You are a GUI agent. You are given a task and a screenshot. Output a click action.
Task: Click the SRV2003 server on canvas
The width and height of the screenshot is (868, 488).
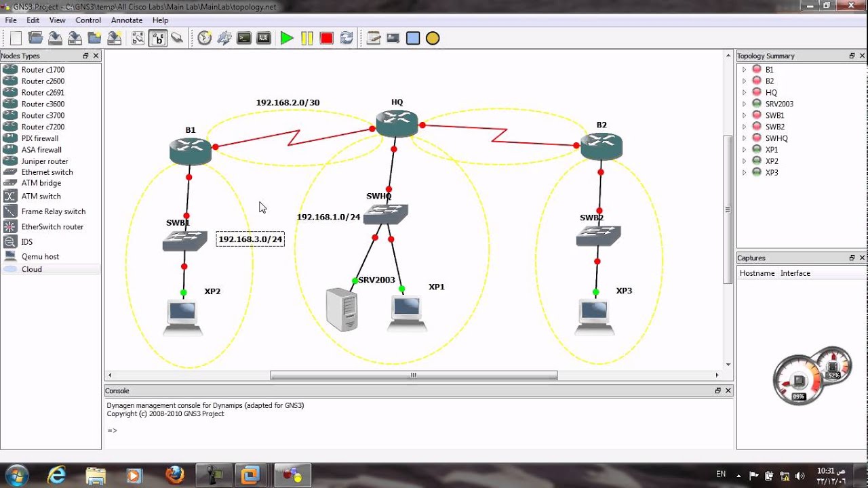(x=342, y=310)
